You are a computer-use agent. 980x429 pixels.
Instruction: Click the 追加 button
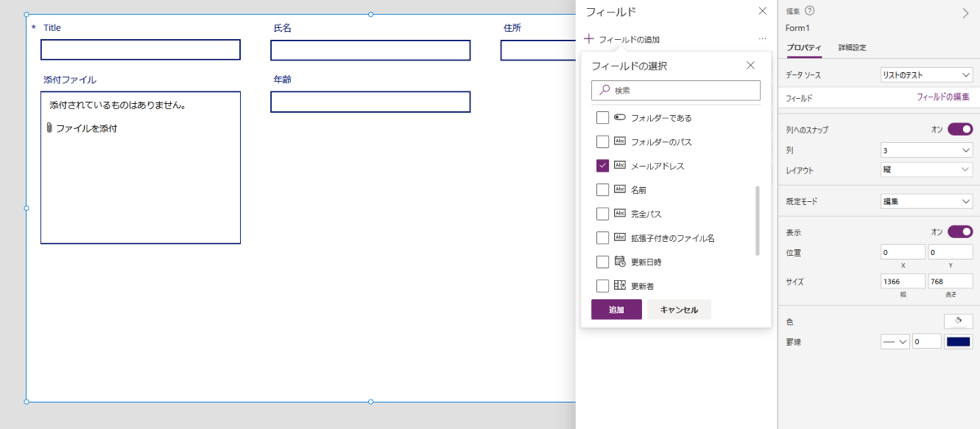click(617, 310)
